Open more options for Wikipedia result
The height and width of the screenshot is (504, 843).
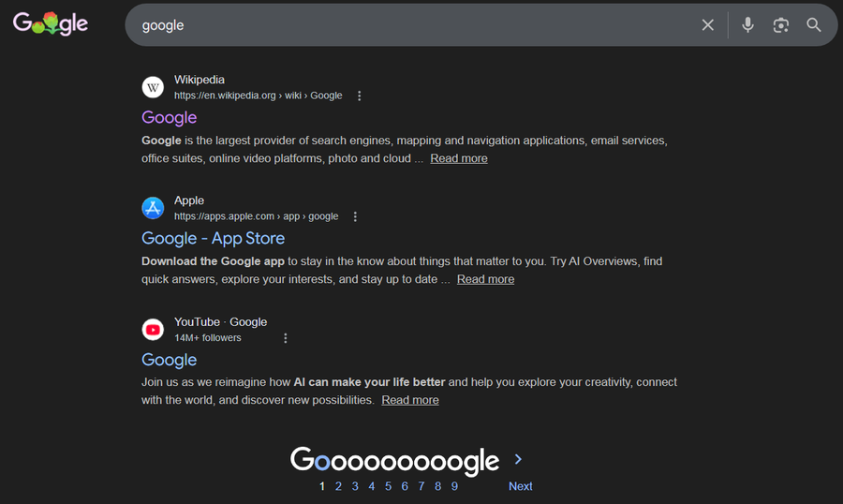point(360,96)
